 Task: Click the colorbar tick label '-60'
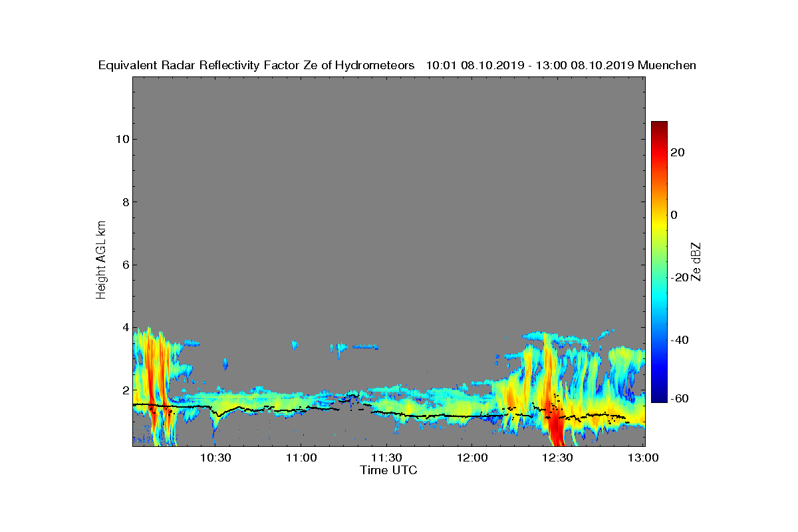pyautogui.click(x=680, y=398)
